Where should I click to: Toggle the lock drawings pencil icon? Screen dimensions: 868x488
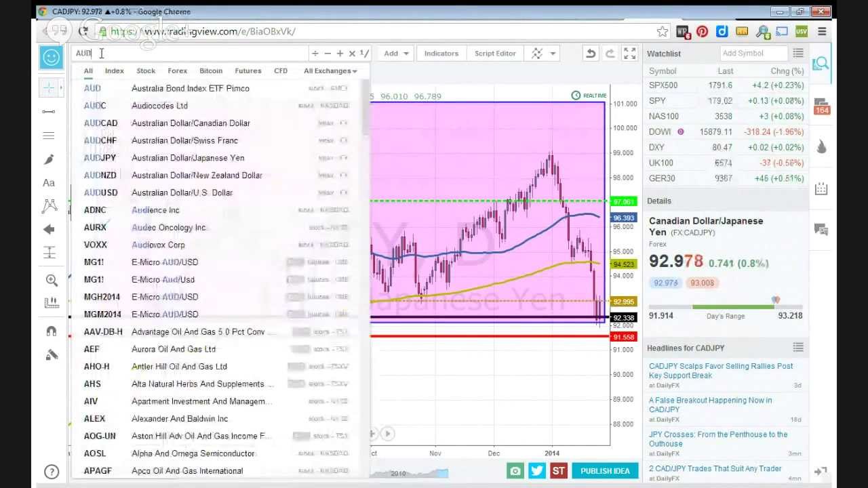point(52,355)
